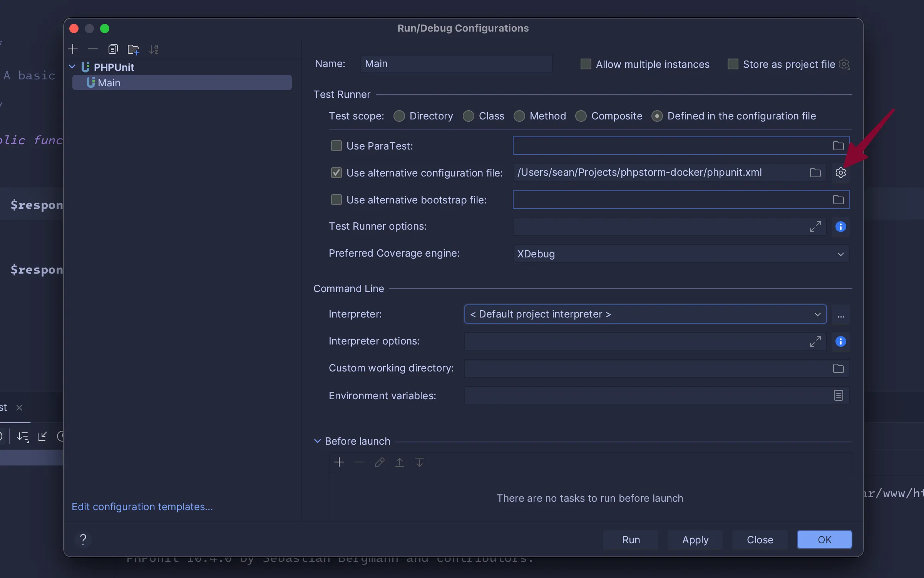The width and height of the screenshot is (924, 578).
Task: Create new configuration folder
Action: tap(133, 49)
